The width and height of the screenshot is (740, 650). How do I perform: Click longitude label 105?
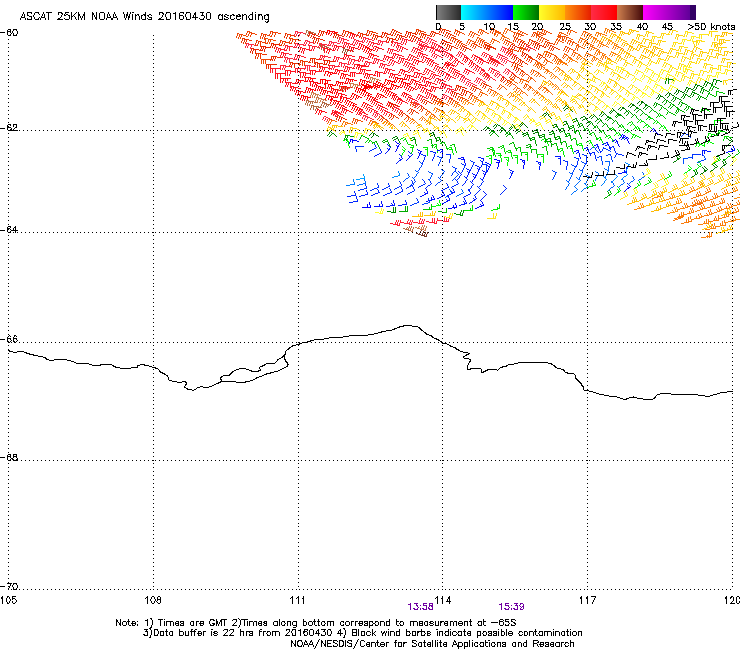point(8,600)
